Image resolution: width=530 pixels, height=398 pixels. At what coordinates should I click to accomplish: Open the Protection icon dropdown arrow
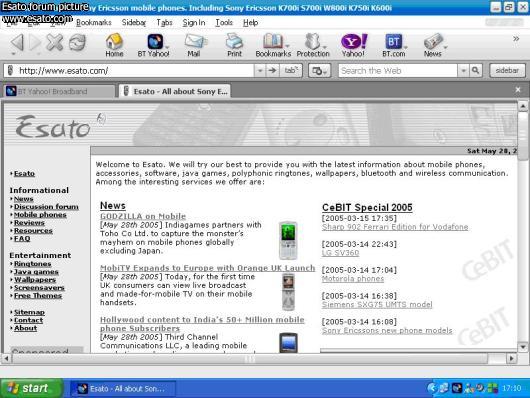click(x=324, y=47)
